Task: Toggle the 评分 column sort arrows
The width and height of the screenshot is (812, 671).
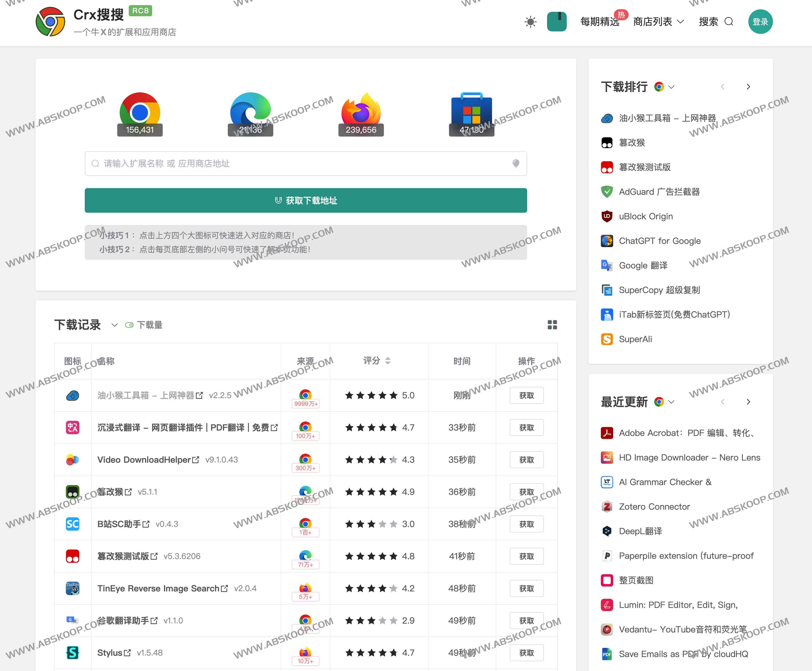Action: [388, 361]
